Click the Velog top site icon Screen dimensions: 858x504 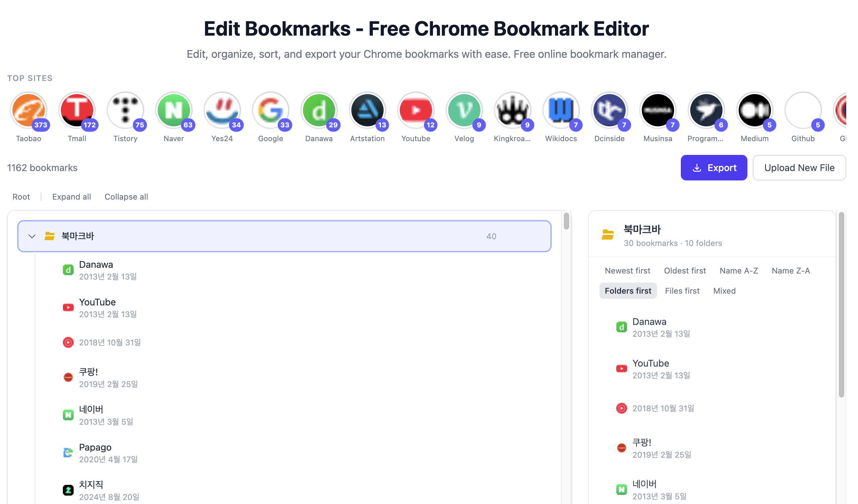(464, 110)
